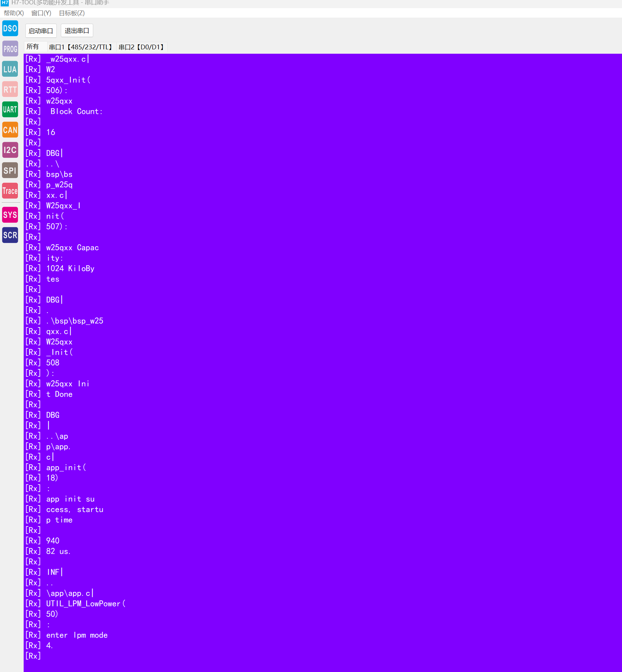622x672 pixels.
Task: Switch to 串口2【D0/D1】 tab
Action: pyautogui.click(x=142, y=47)
